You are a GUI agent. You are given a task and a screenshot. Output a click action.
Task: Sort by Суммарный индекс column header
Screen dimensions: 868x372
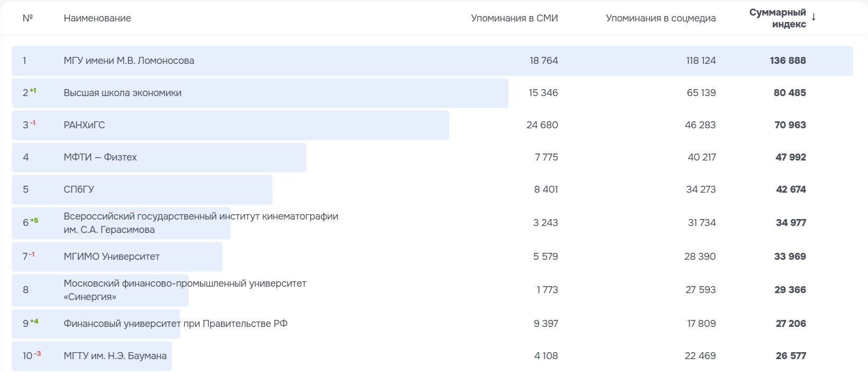[x=777, y=18]
